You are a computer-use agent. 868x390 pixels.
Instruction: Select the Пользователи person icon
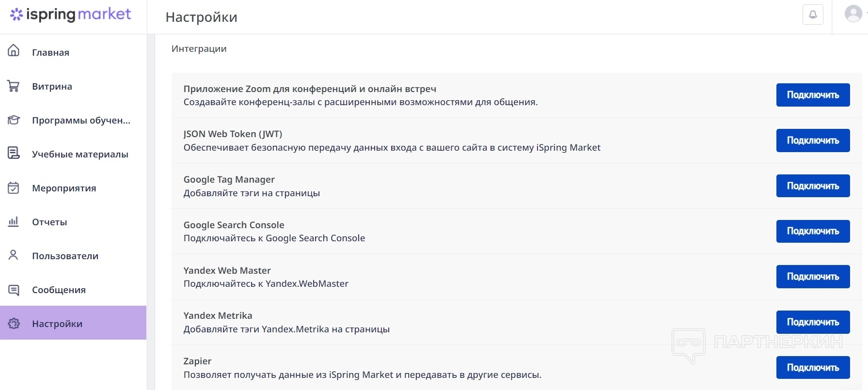(14, 255)
